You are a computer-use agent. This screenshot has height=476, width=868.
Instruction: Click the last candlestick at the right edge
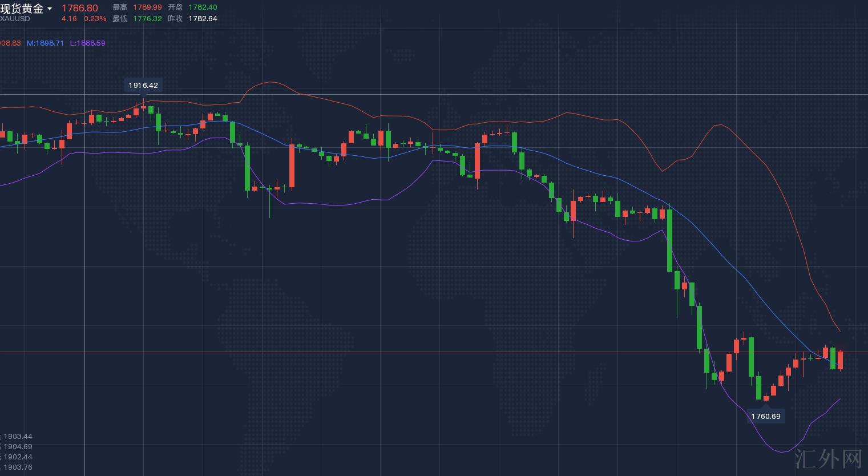pyautogui.click(x=840, y=360)
